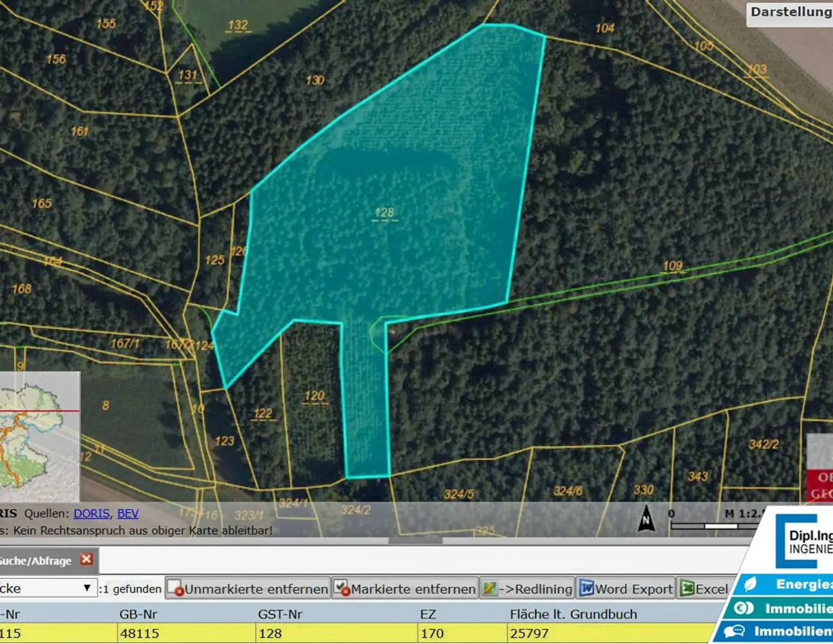Click the overview minimap thumbnail
833x644 pixels.
coord(39,436)
